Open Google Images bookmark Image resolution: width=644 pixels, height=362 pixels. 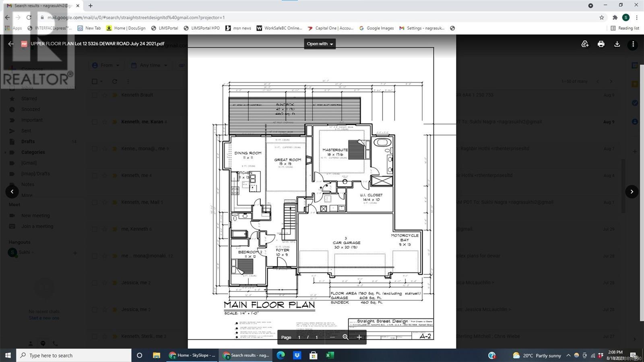point(376,28)
